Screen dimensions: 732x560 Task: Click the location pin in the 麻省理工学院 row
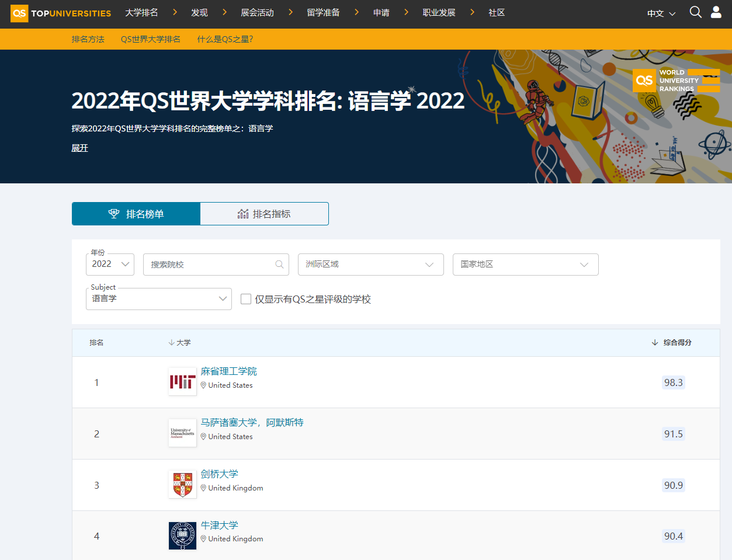pos(203,385)
